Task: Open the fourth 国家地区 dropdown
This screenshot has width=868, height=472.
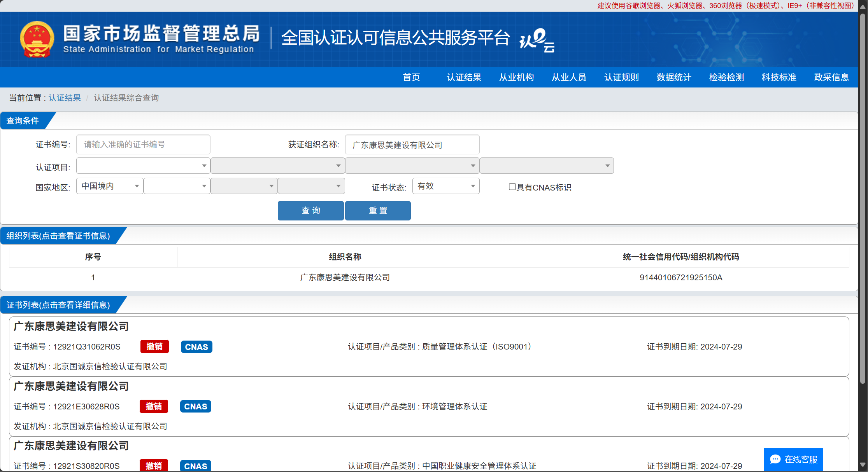Action: (311, 186)
